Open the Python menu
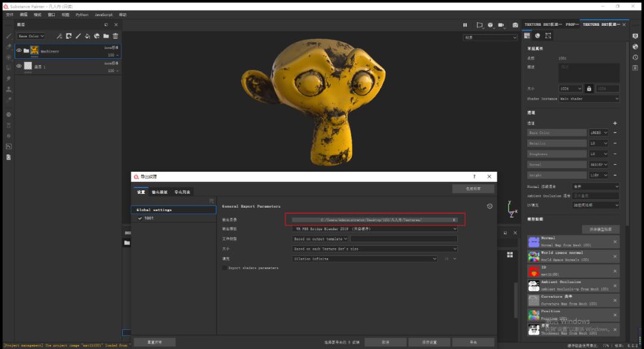Screen dimensions: 644x349 82,14
